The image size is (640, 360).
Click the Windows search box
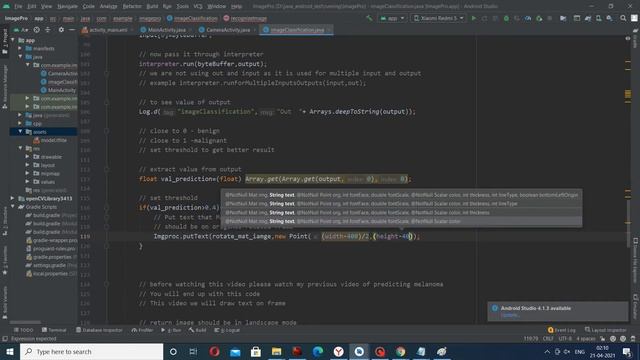point(91,351)
